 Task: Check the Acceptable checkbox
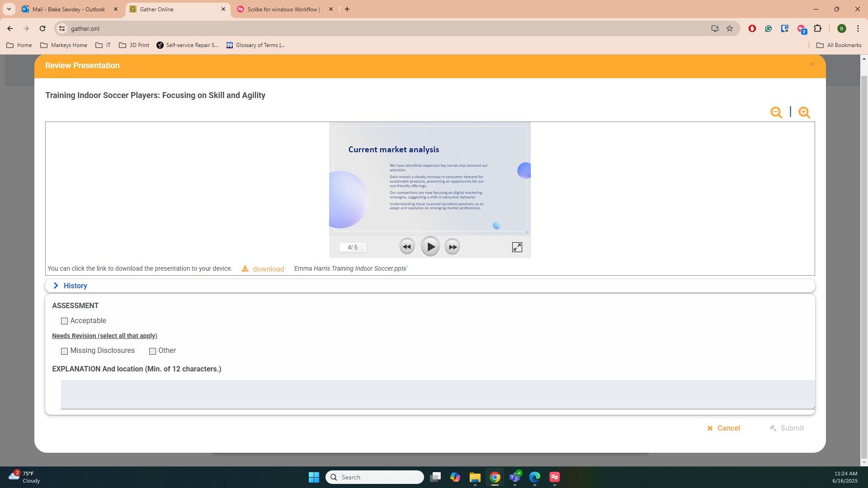(64, 321)
